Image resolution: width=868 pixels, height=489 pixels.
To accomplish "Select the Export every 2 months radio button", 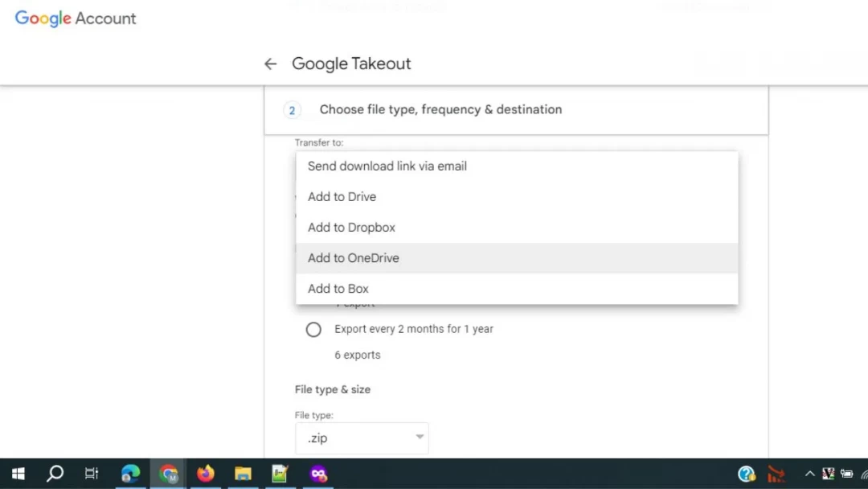I will tap(313, 329).
